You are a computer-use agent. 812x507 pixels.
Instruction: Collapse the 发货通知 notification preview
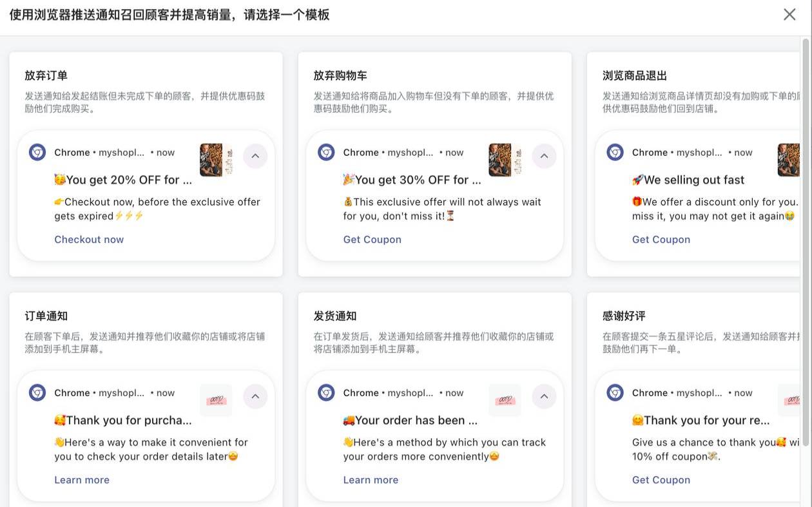544,396
